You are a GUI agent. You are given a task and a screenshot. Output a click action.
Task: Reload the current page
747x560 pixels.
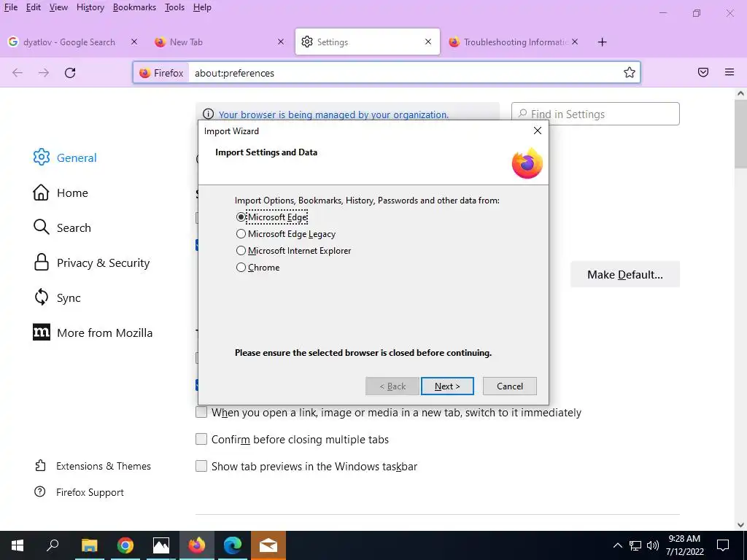pyautogui.click(x=70, y=73)
